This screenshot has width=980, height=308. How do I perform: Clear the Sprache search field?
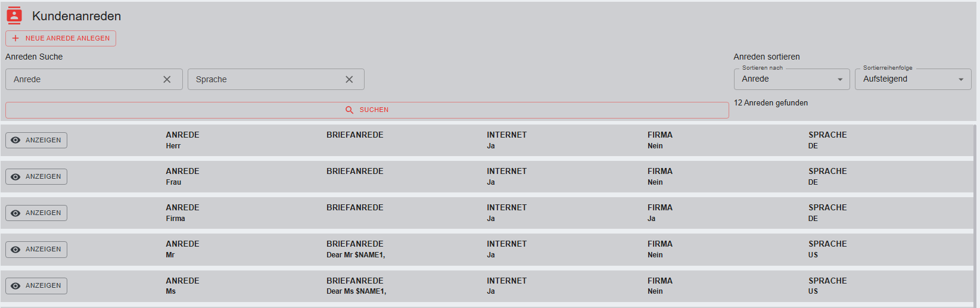349,79
